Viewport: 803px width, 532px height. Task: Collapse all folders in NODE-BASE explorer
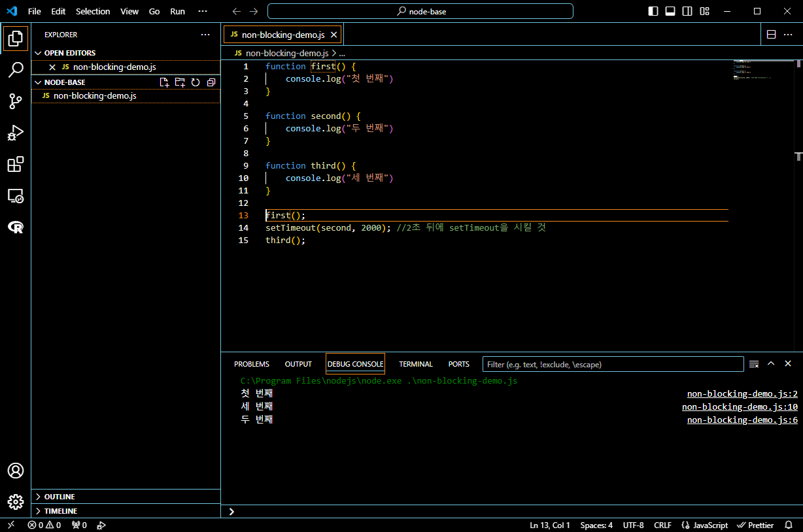click(x=211, y=82)
